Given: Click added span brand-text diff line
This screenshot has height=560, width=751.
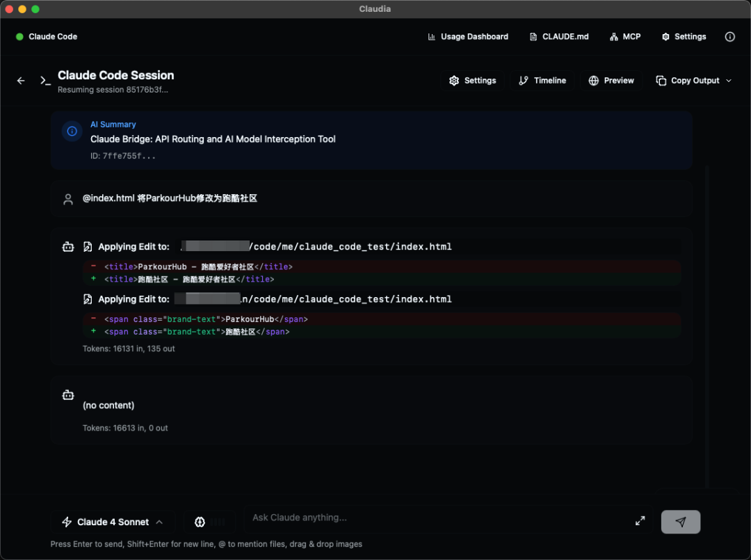Looking at the screenshot, I should tap(382, 332).
